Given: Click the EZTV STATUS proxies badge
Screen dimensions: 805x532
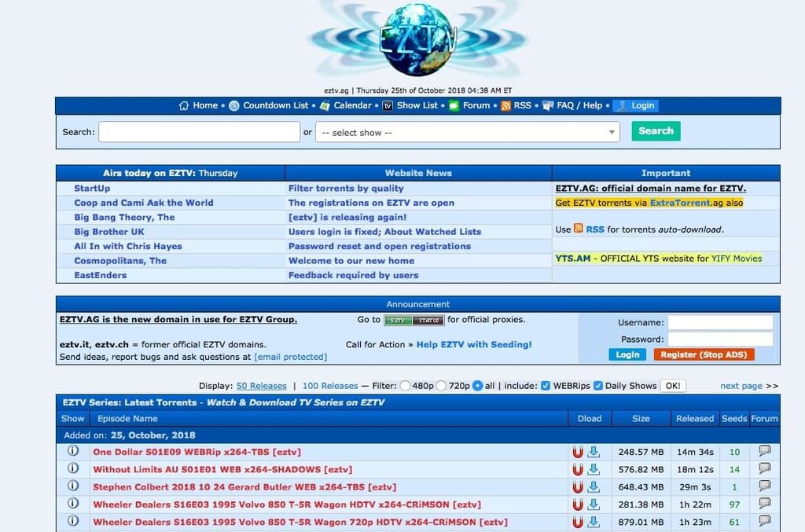Looking at the screenshot, I should coord(414,320).
